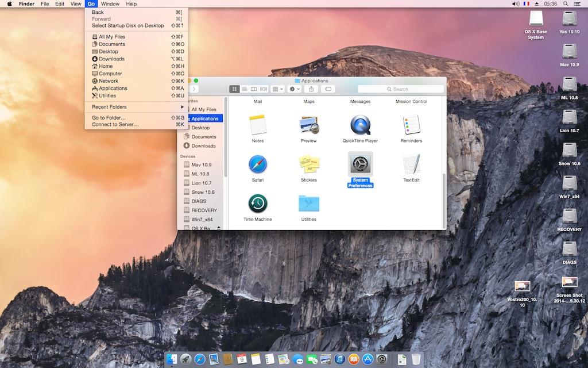
Task: Open iTunes from the Dock
Action: [339, 359]
